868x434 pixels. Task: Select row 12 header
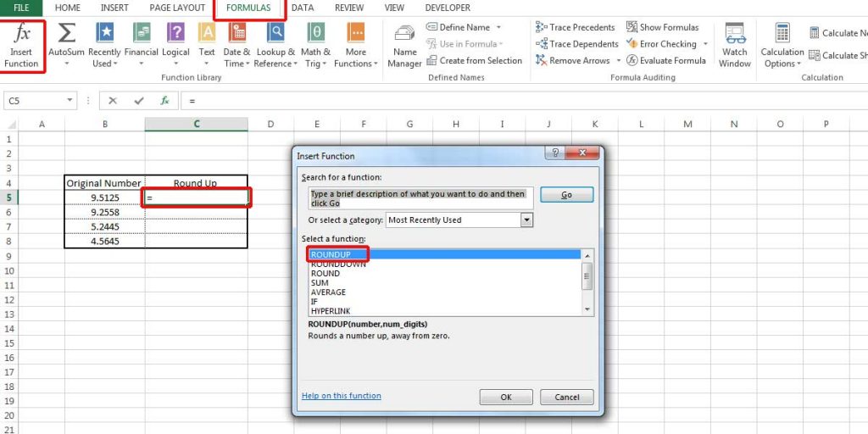click(x=8, y=300)
